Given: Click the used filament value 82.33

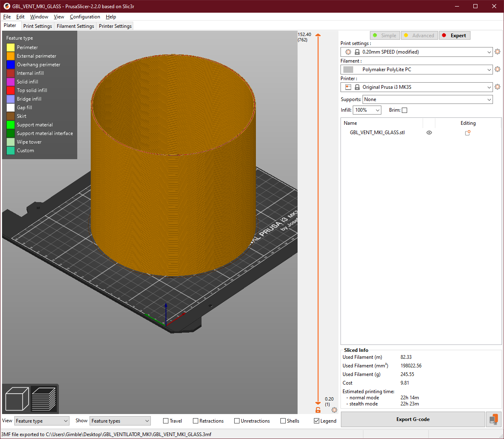Looking at the screenshot, I should [406, 357].
